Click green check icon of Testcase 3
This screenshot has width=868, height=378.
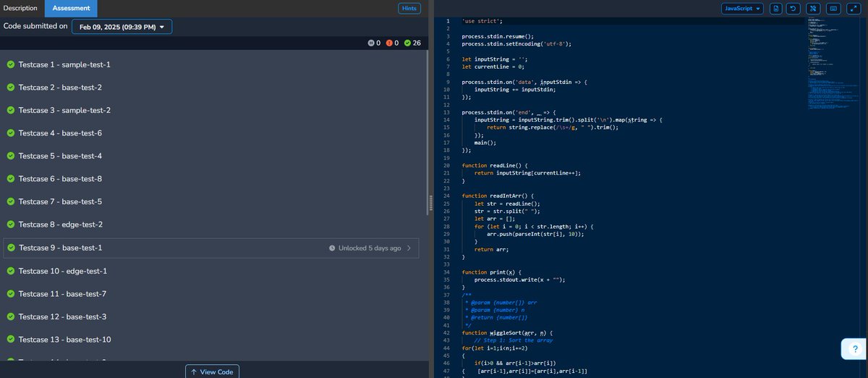point(11,110)
